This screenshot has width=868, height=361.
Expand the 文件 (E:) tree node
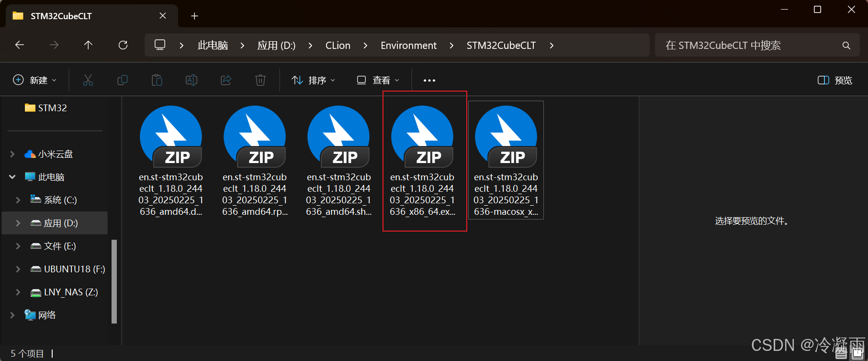(18, 246)
